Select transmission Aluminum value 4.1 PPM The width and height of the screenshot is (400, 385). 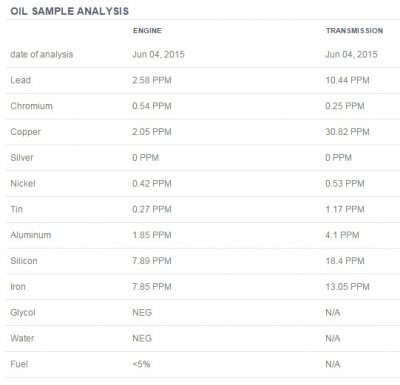pos(342,235)
